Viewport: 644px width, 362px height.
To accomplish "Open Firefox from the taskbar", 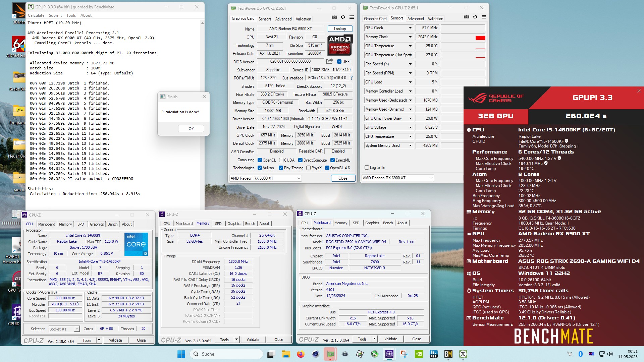I will 301,354.
